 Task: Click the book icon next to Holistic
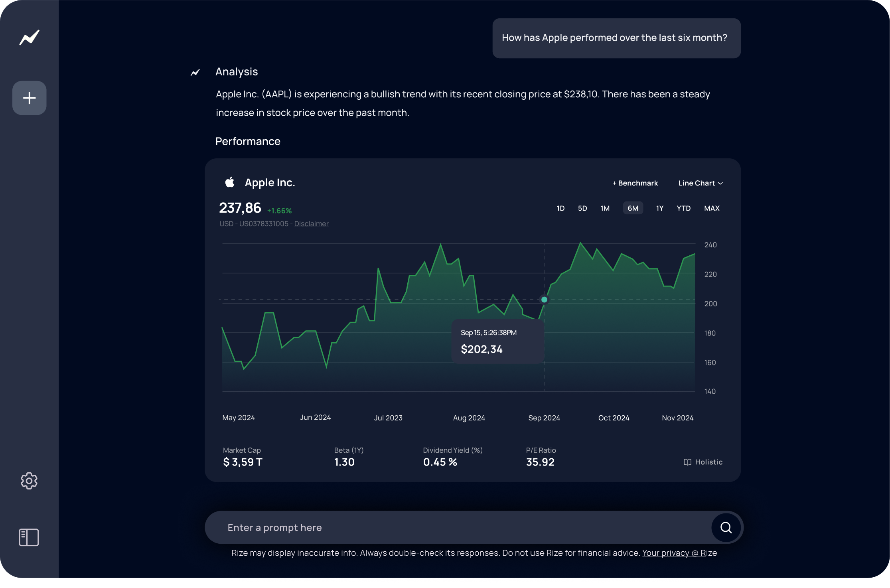tap(687, 462)
